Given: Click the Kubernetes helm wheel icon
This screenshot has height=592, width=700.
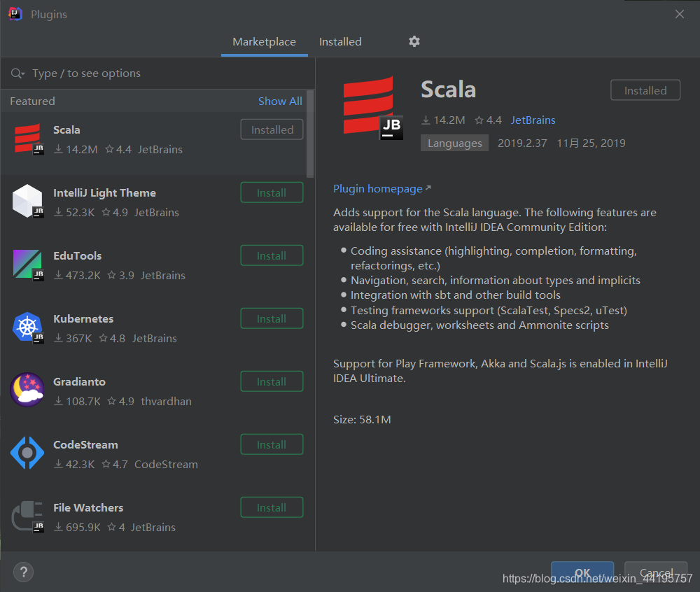Looking at the screenshot, I should click(28, 327).
